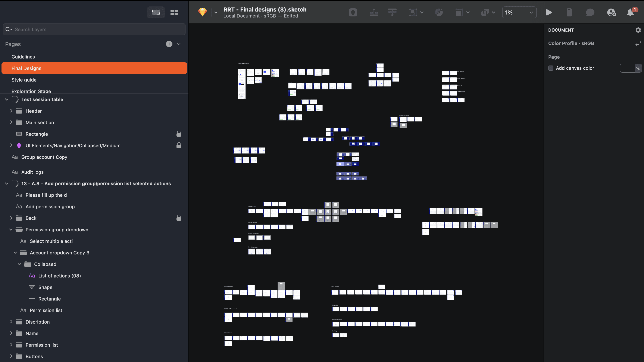Toggle the lock on the Back group

pyautogui.click(x=178, y=218)
